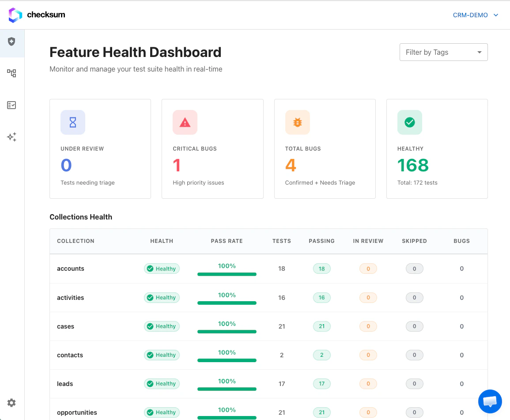Screen dimensions: 510x420
Task: Click the warning triangle on Critical Bugs card
Action: [185, 122]
